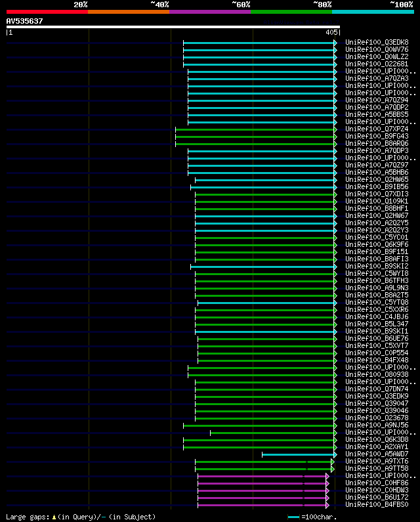The width and height of the screenshot is (420, 522).
Task: Click the UniRef100_C4JBJ6 label
Action: pos(377,317)
